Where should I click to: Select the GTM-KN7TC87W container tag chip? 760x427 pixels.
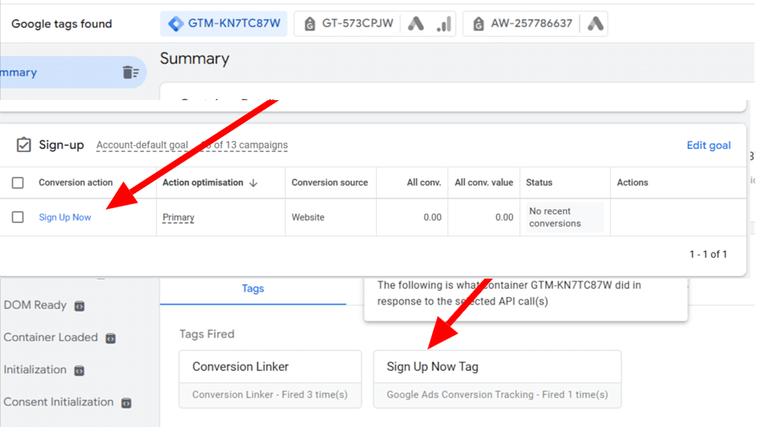click(223, 23)
